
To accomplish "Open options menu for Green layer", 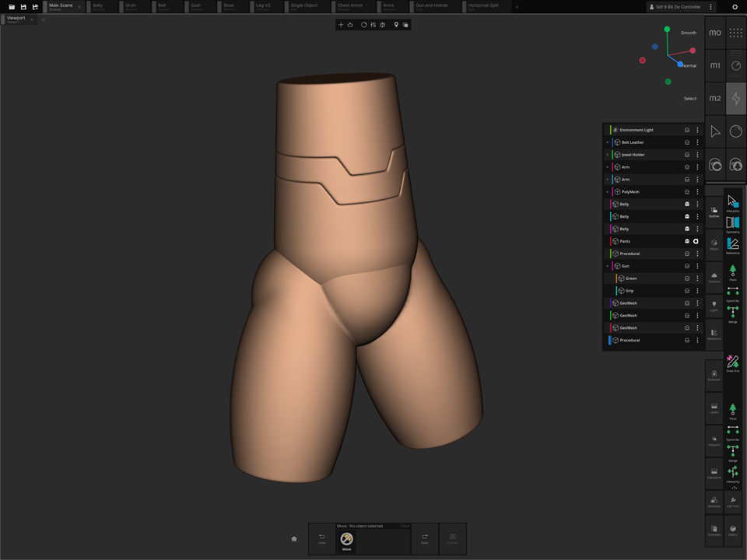I will [x=697, y=278].
